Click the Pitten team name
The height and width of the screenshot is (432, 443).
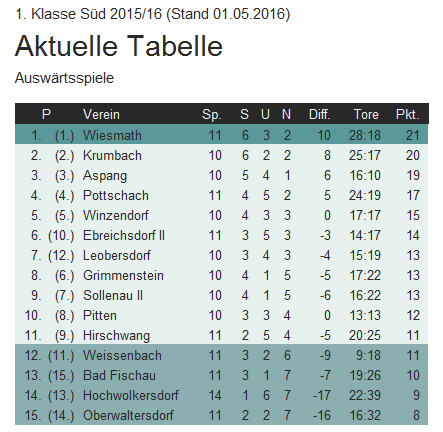tap(100, 315)
